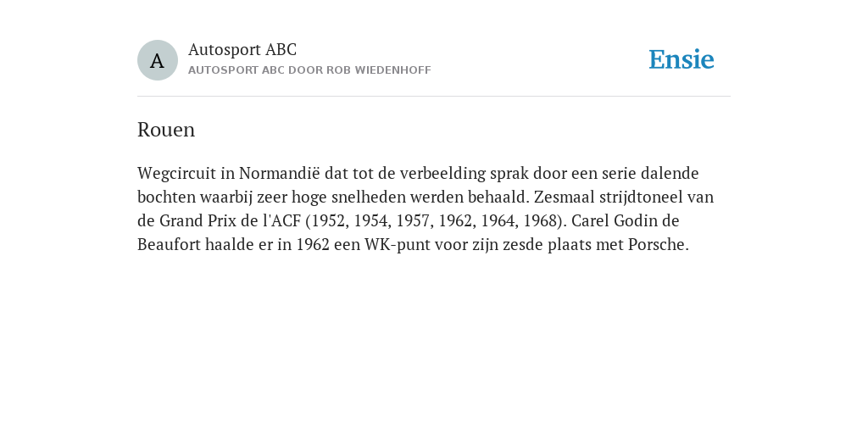Click the abbreviation 'l'ACF' in the text
Viewport: 868px width, 434px height.
point(281,221)
